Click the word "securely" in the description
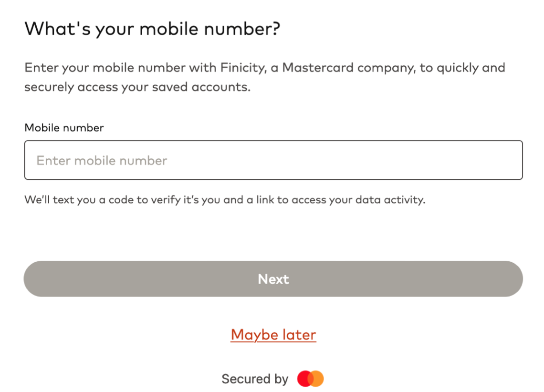Screen dimensions: 544x392 click(x=48, y=88)
